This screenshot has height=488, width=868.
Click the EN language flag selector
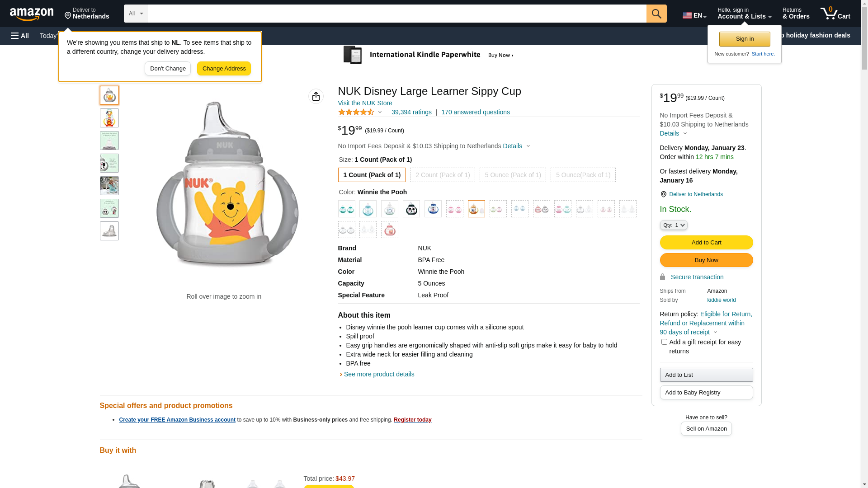pyautogui.click(x=694, y=15)
